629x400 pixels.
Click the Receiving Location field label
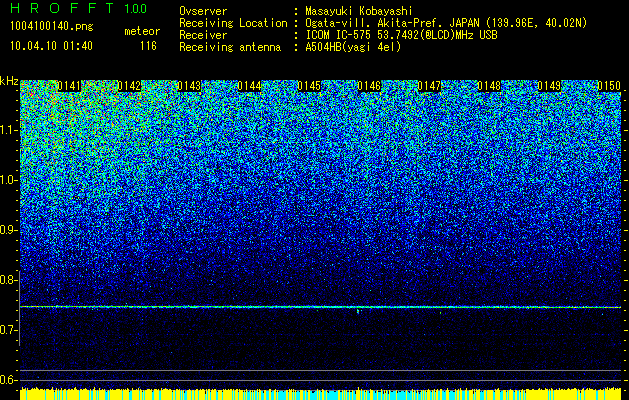coord(233,24)
